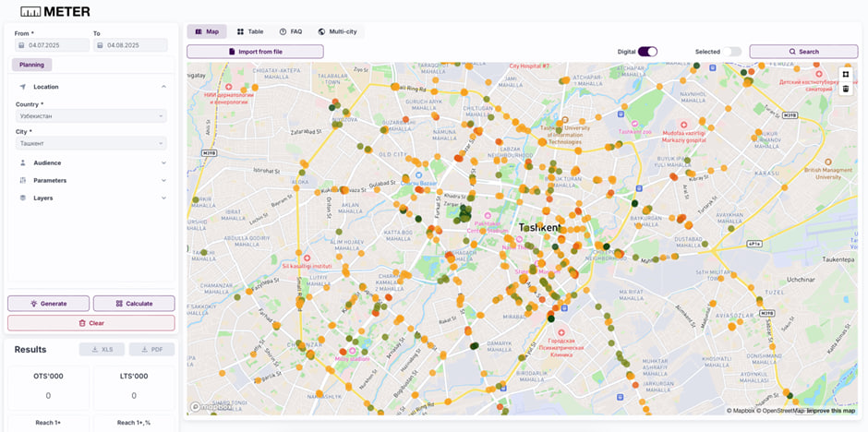Image resolution: width=868 pixels, height=432 pixels.
Task: Click the map area selection tool icon
Action: point(845,75)
